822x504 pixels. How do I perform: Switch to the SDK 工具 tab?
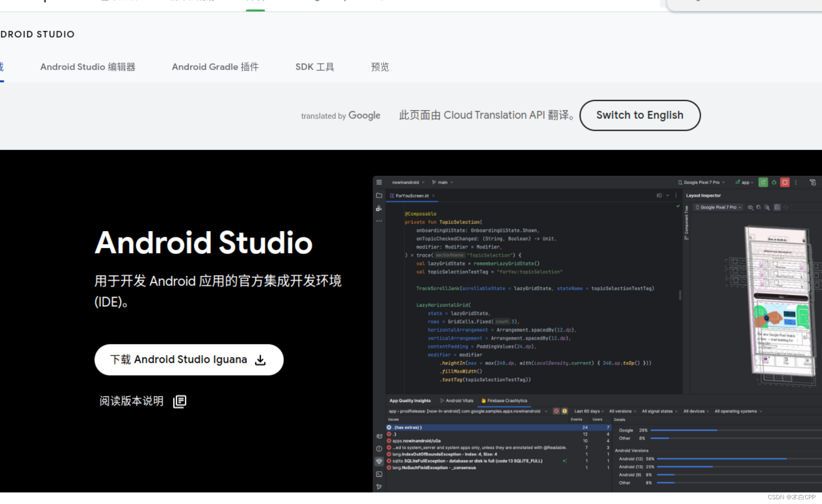pyautogui.click(x=315, y=67)
